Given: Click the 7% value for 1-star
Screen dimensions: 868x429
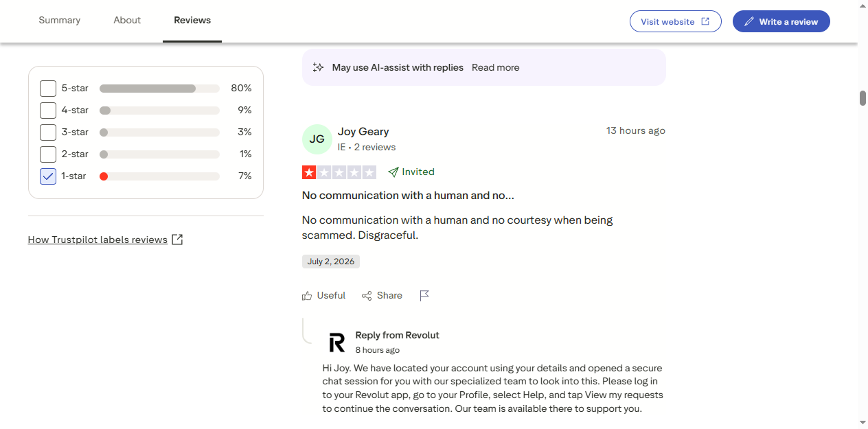Looking at the screenshot, I should coord(245,176).
